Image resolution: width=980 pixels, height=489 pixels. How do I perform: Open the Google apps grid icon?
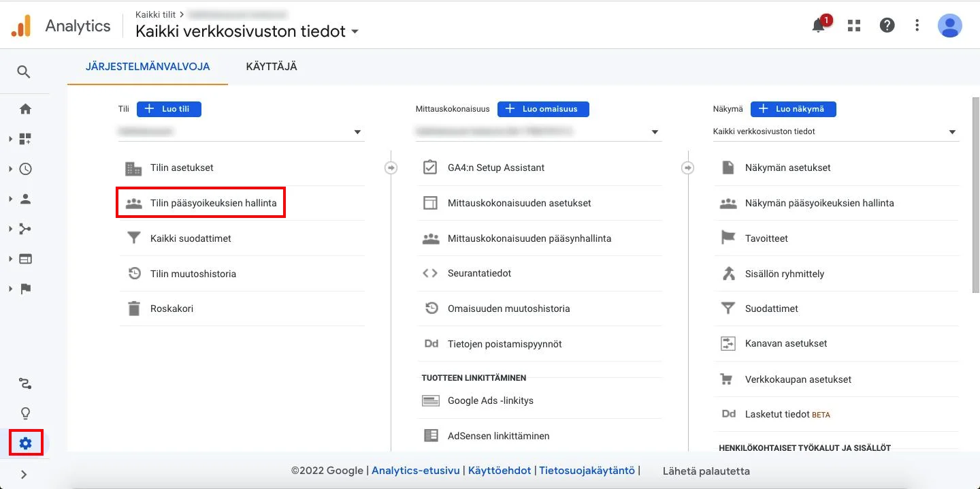(853, 25)
